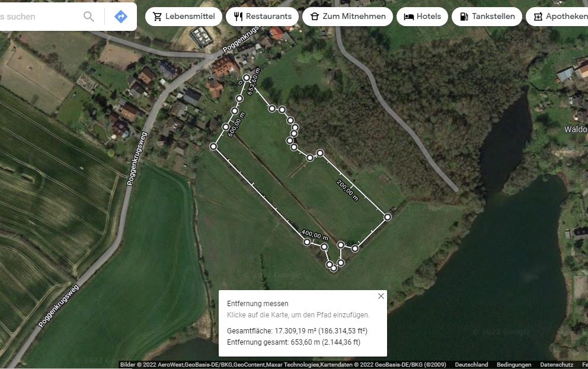Select the Apotheken category chip
588x369 pixels.
[x=558, y=17]
